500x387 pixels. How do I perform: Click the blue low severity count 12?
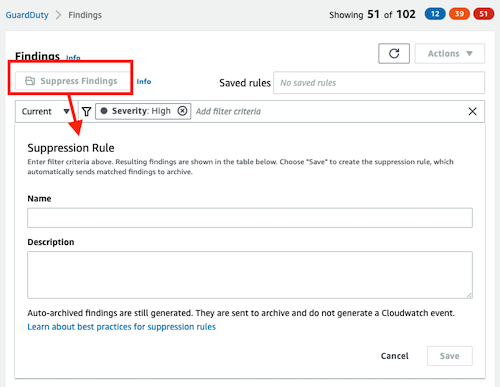pos(435,14)
